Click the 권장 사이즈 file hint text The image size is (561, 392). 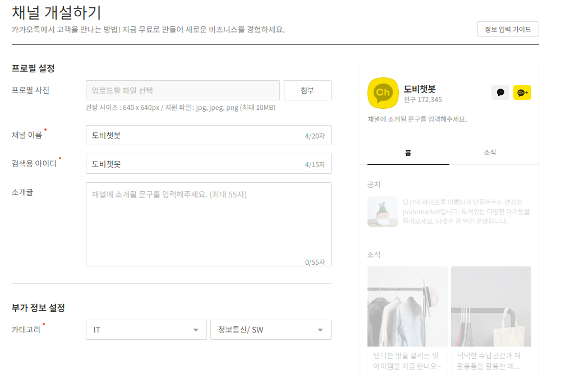[181, 107]
